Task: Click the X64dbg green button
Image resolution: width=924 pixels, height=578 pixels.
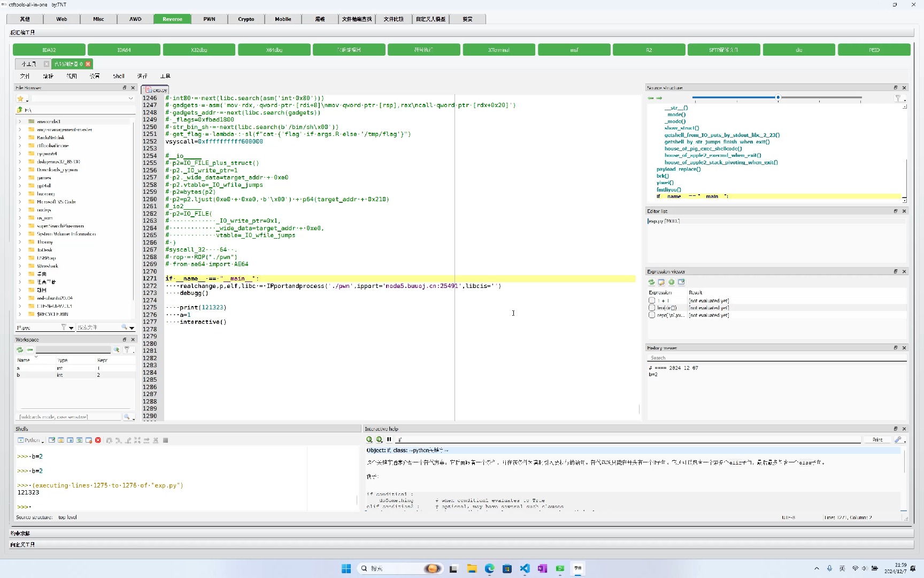Action: pyautogui.click(x=274, y=50)
